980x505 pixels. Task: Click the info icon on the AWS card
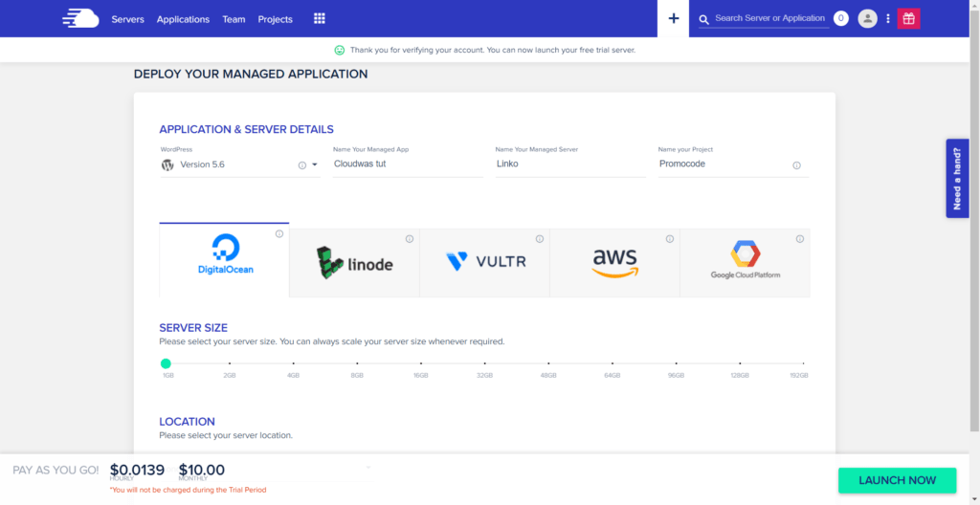click(x=670, y=239)
